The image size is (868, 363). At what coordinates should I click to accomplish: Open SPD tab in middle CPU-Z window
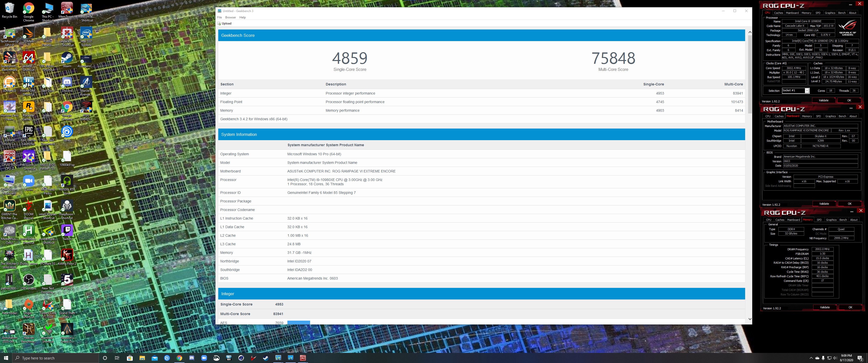click(818, 116)
